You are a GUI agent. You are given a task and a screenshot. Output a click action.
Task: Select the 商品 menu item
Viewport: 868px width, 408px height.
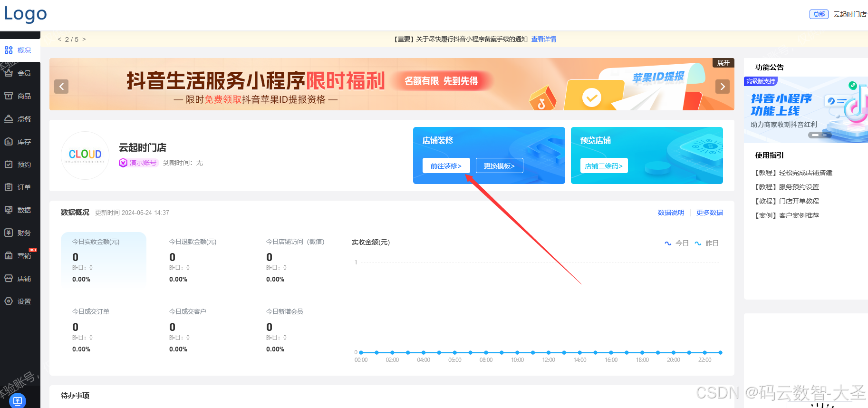(24, 96)
